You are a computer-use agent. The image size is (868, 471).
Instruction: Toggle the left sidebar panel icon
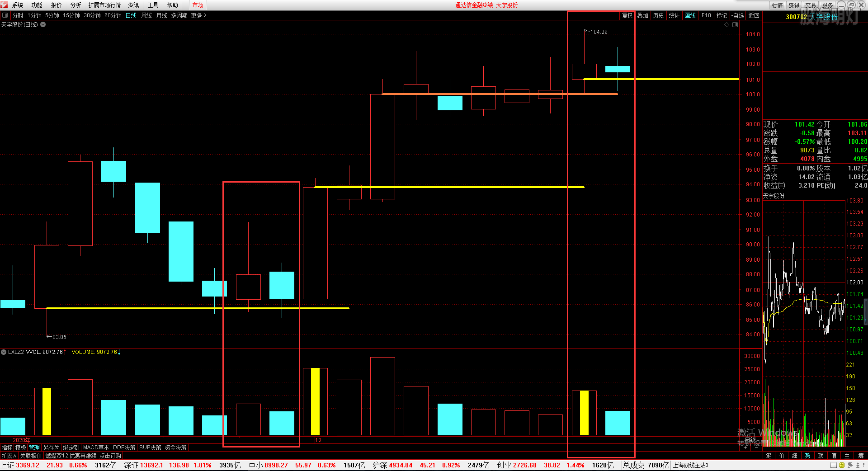(5, 15)
